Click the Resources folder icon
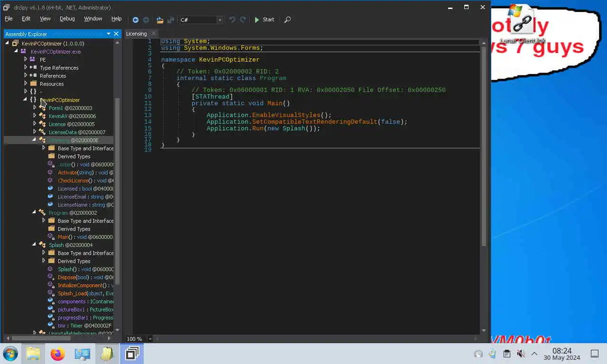The width and height of the screenshot is (607, 364). point(33,83)
